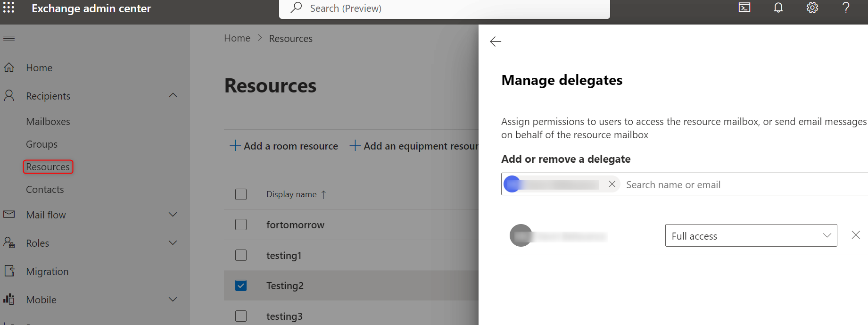This screenshot has height=325, width=868.
Task: Click the Mobile menu label
Action: (41, 300)
